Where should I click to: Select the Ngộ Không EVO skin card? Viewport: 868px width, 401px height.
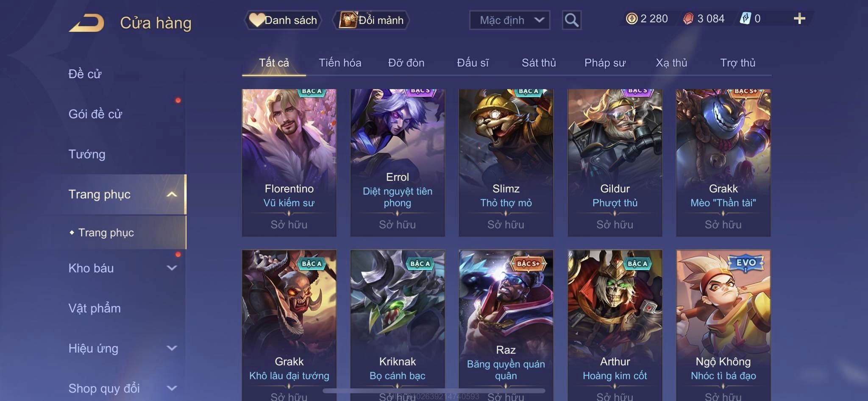723,325
